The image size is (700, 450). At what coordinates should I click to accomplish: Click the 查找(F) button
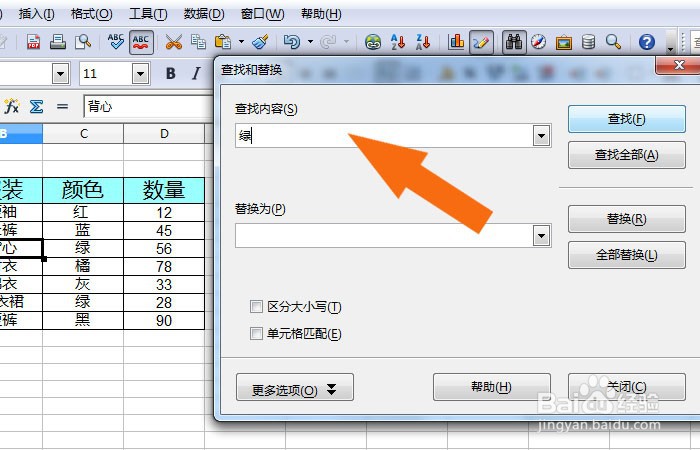click(626, 119)
